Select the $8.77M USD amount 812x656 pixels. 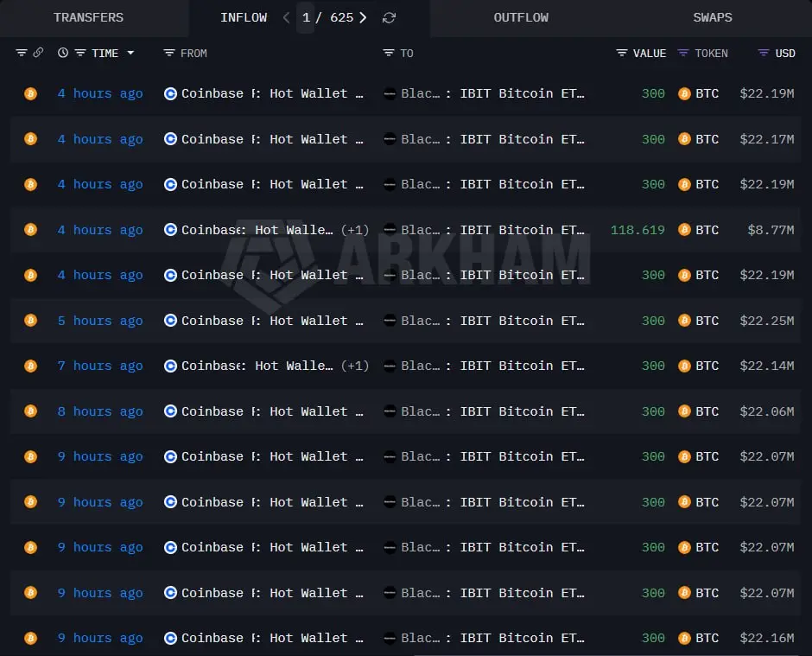(771, 230)
